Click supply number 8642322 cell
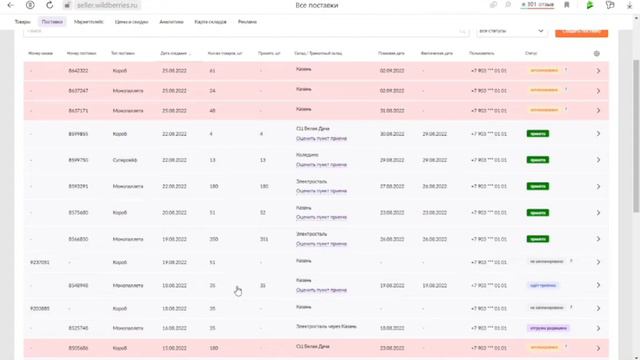This screenshot has height=360, width=640. (x=78, y=71)
